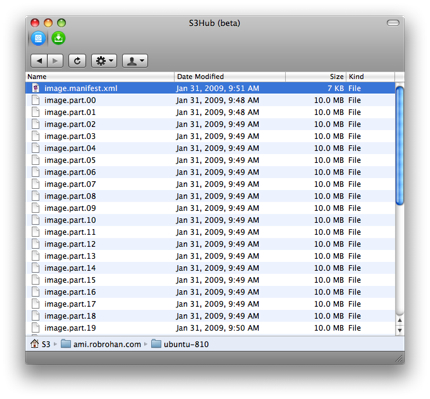Click the date of image.part.00

pyautogui.click(x=218, y=100)
